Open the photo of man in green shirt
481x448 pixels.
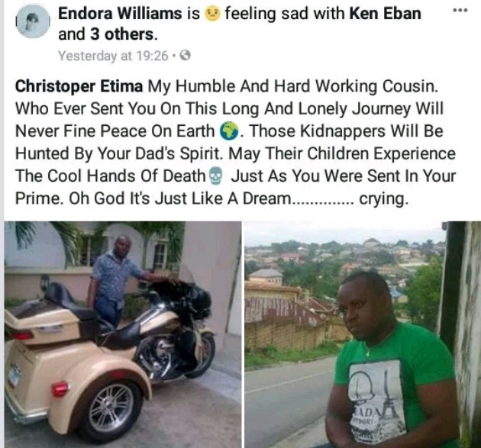click(x=363, y=334)
